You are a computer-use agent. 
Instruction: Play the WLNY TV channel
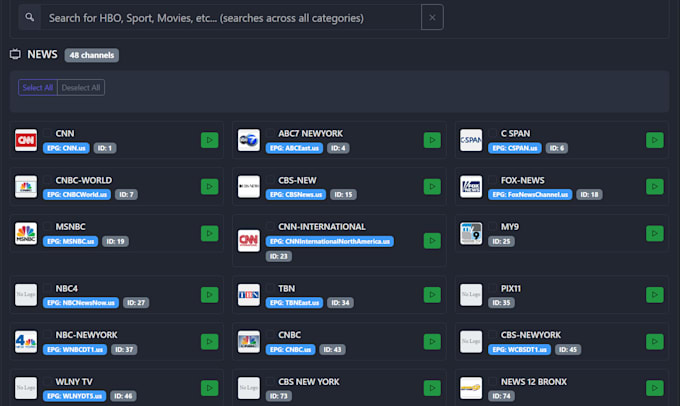point(209,388)
